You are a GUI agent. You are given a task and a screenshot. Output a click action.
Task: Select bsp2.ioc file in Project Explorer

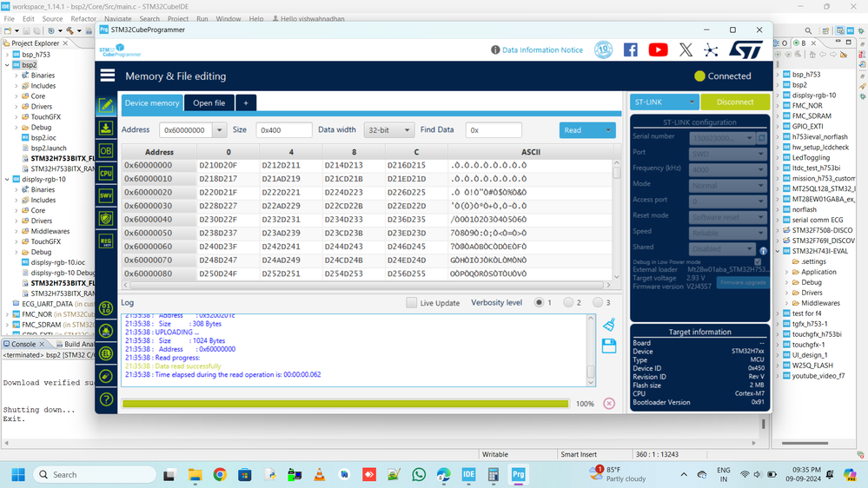43,138
